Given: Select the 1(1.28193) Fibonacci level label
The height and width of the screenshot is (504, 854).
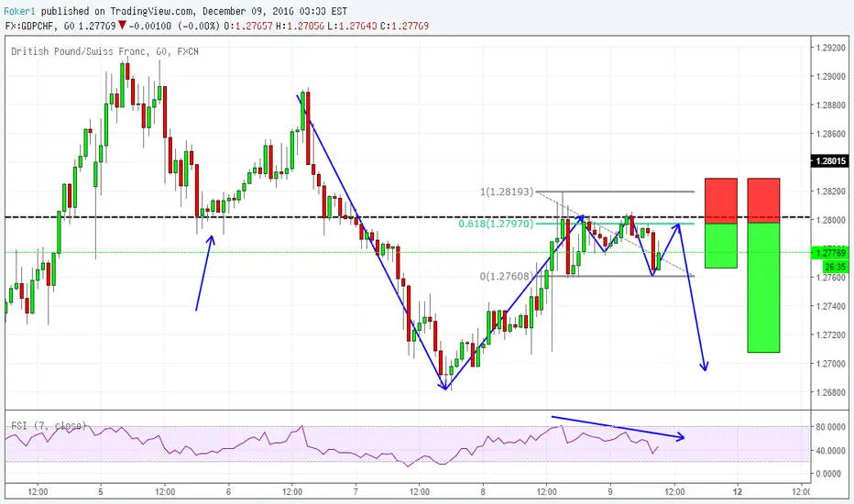Looking at the screenshot, I should click(x=507, y=192).
